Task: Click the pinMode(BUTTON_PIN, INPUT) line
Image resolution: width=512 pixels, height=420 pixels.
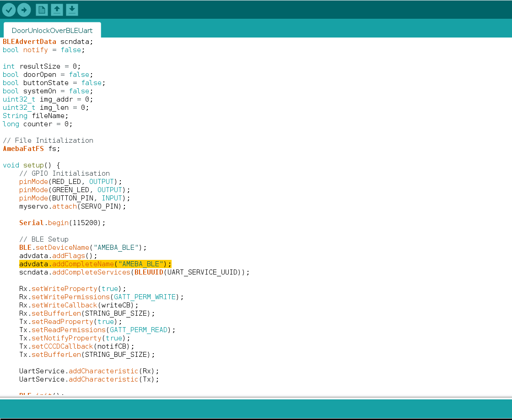Action: pyautogui.click(x=75, y=198)
